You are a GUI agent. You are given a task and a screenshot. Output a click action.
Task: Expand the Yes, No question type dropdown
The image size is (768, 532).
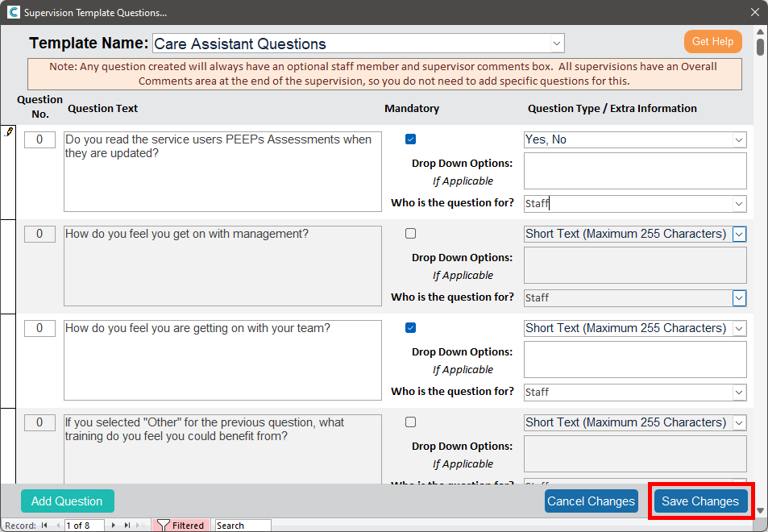pyautogui.click(x=739, y=140)
